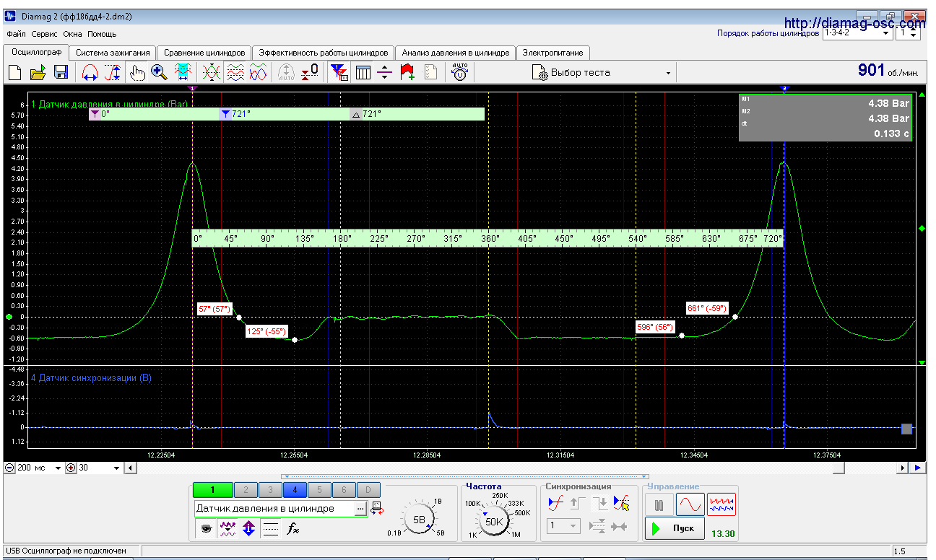Expand the bottom panel collapse arrow bar
936x560 pixels.
pos(464,476)
